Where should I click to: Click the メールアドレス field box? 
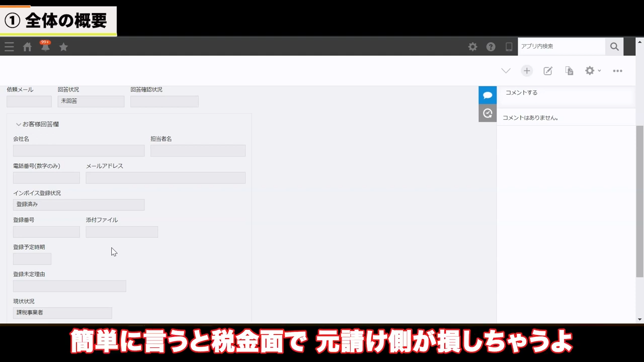166,177
